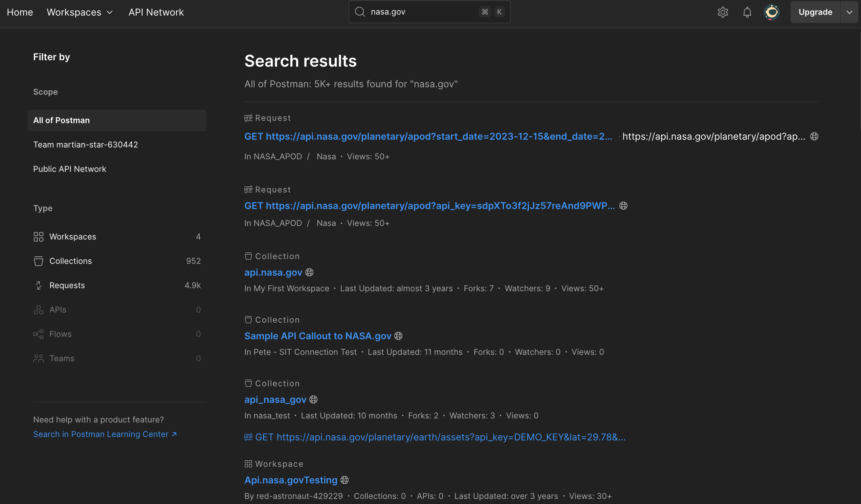Click globe icon next to Api.nasa.govTesting
Viewport: 861px width, 504px height.
pyautogui.click(x=345, y=480)
